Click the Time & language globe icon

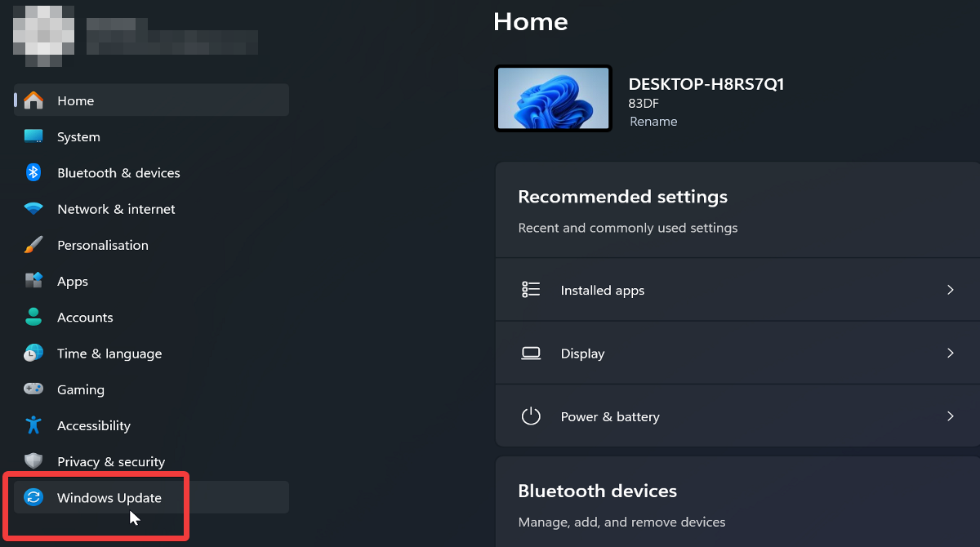pyautogui.click(x=33, y=354)
